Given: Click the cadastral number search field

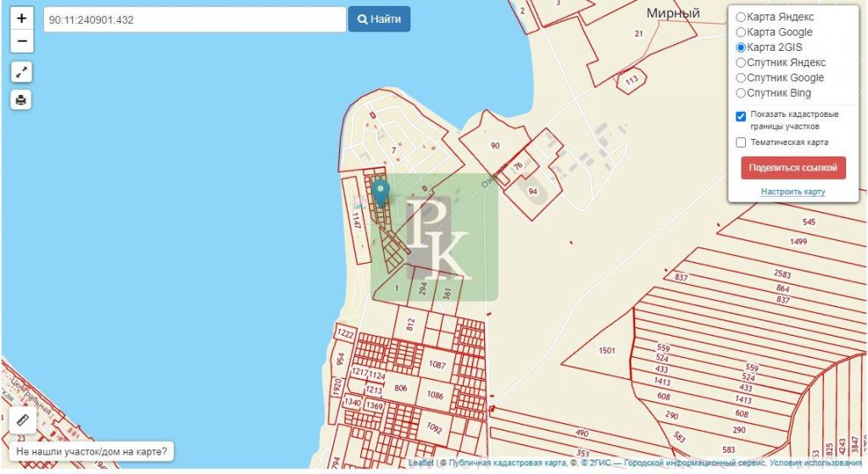Looking at the screenshot, I should (195, 20).
